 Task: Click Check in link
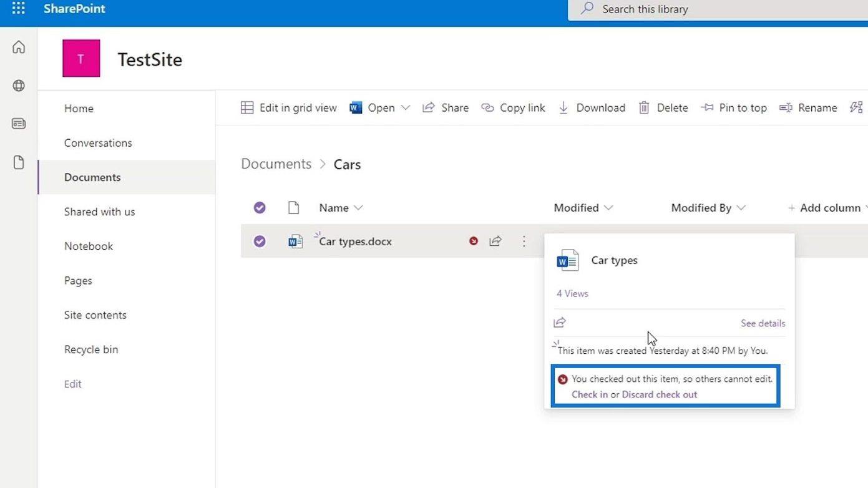(x=590, y=394)
